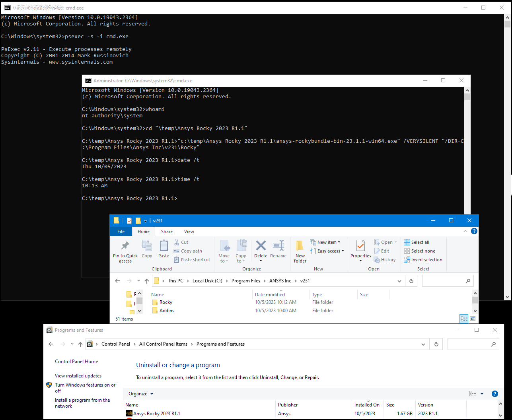The width and height of the screenshot is (512, 420).
Task: Click Paste shortcut in Clipboard group
Action: (192, 260)
